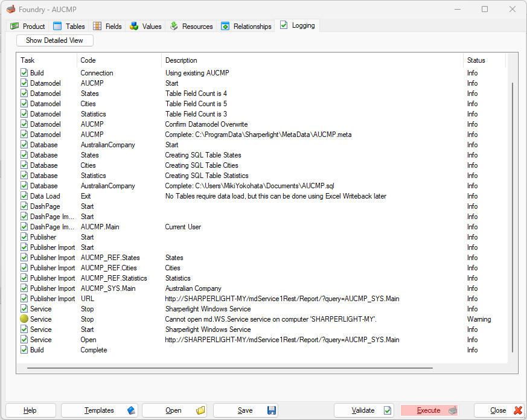Click check icon for Datamodel Cities row
This screenshot has width=527, height=420.
click(x=24, y=103)
